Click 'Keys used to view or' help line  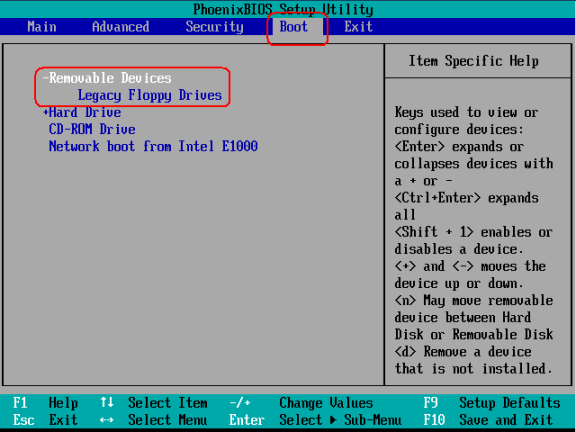coord(467,112)
